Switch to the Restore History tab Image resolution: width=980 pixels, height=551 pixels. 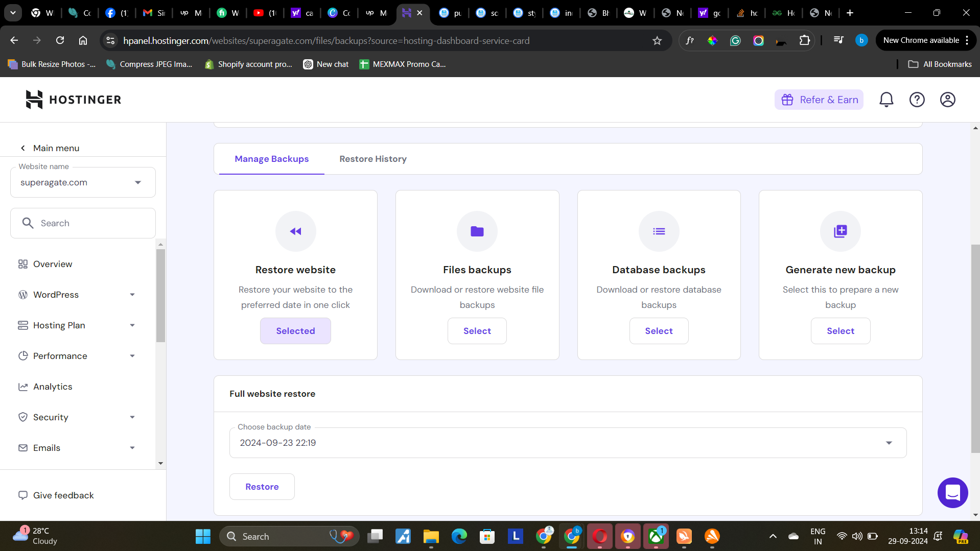pyautogui.click(x=372, y=159)
